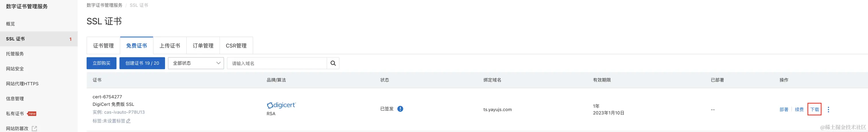Image resolution: width=868 pixels, height=132 pixels.
Task: Open the CSR管理 tab
Action: point(236,45)
